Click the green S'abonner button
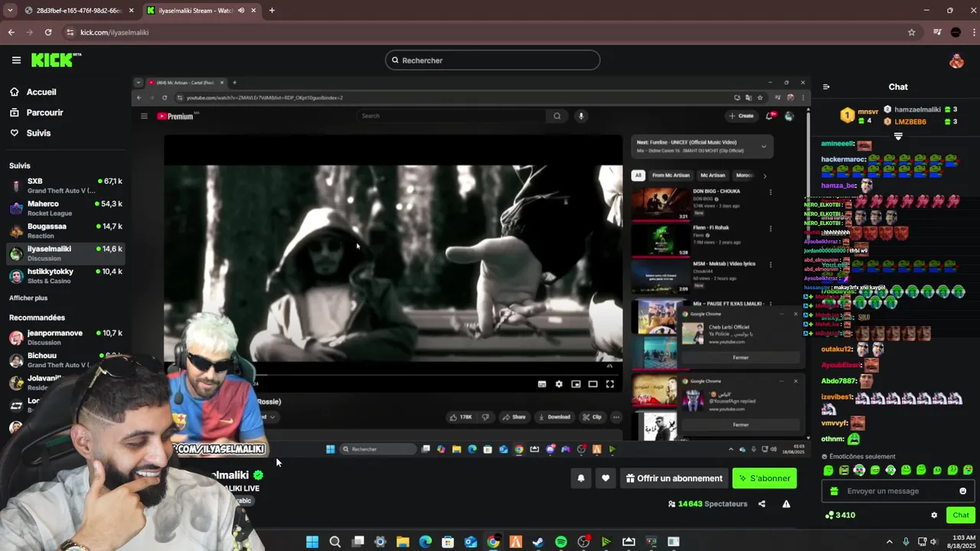 tap(764, 478)
